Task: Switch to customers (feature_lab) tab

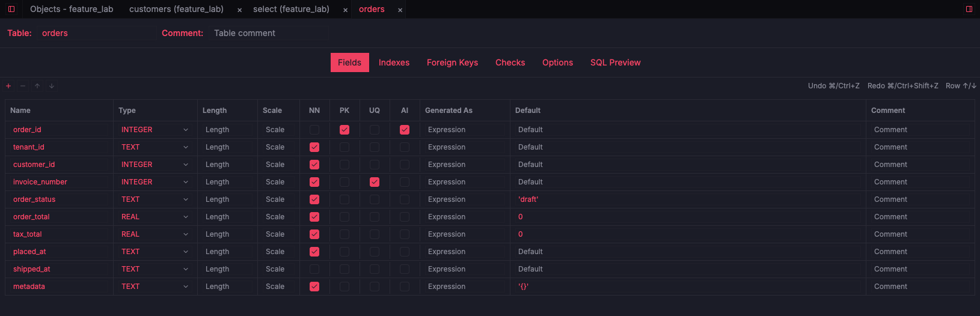Action: (x=176, y=9)
